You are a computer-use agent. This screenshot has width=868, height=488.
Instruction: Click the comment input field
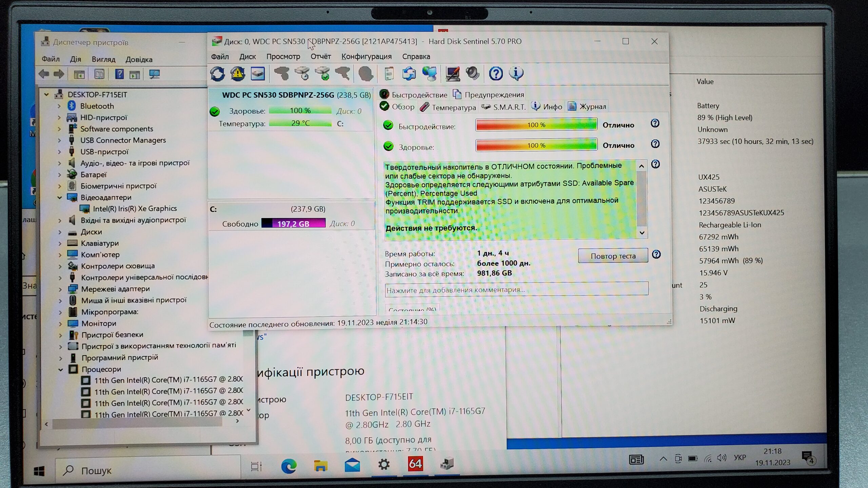(x=516, y=290)
